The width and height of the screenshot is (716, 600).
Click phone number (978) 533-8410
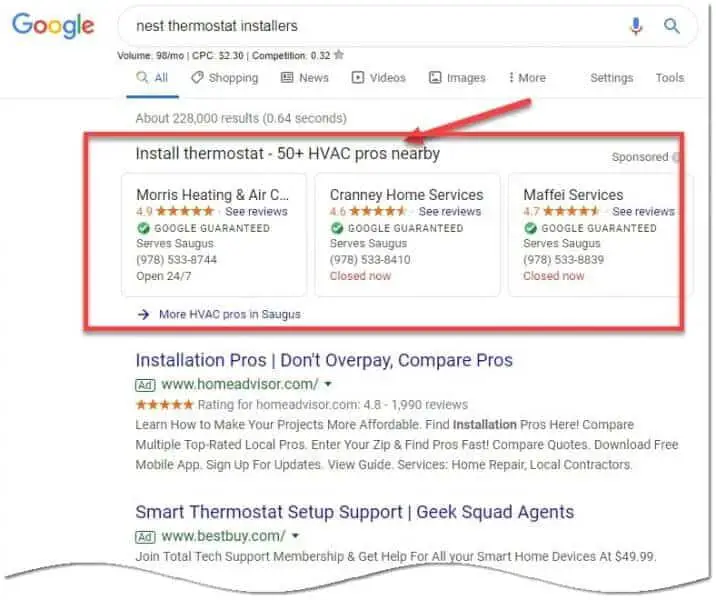(x=370, y=260)
